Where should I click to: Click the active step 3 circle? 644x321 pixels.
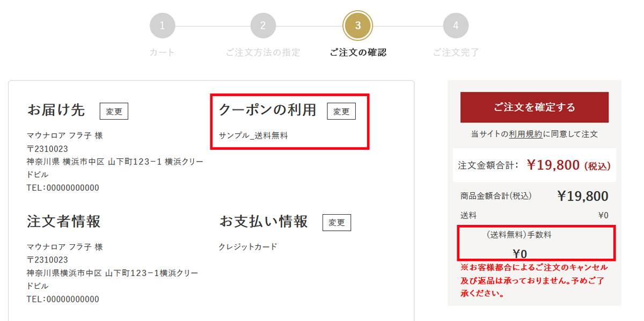point(358,26)
